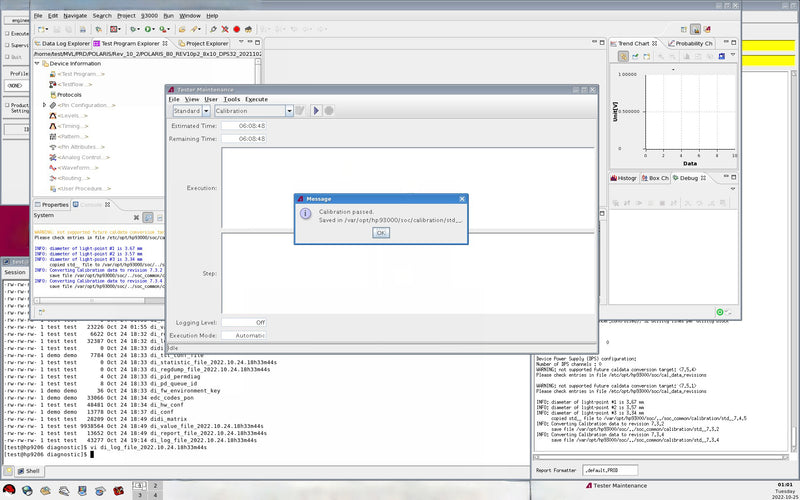Select the Analog Control tree item
This screenshot has width=800, height=500.
click(x=80, y=158)
